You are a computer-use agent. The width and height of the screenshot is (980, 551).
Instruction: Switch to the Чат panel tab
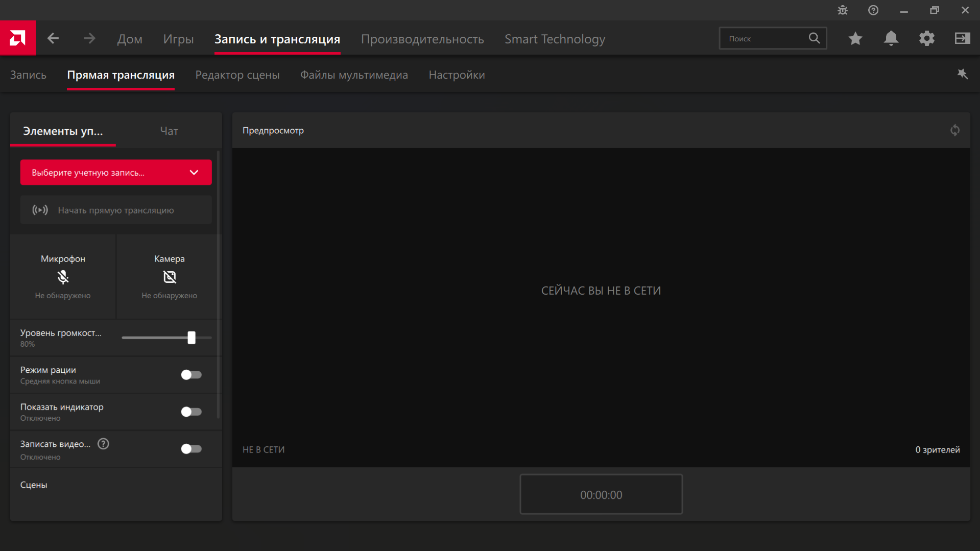169,131
